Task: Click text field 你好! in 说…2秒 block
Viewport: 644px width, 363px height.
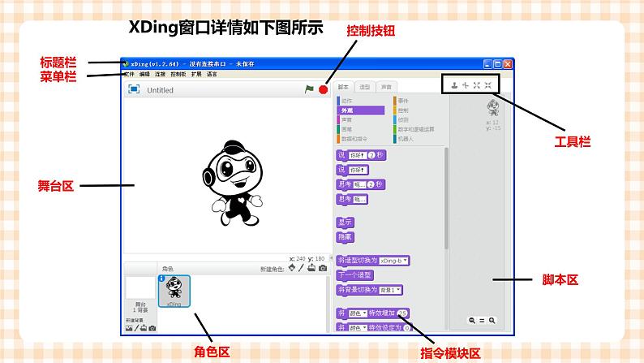Action: [358, 155]
